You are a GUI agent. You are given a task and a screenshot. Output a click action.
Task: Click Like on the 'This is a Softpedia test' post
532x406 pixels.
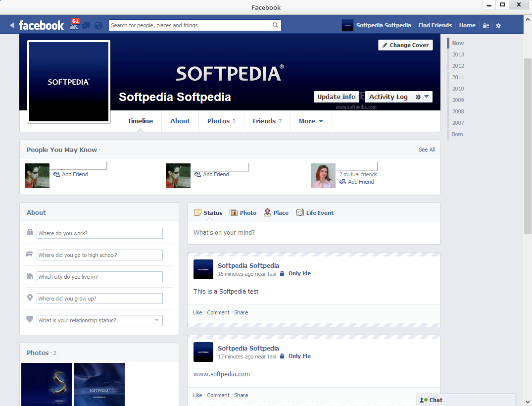(197, 312)
